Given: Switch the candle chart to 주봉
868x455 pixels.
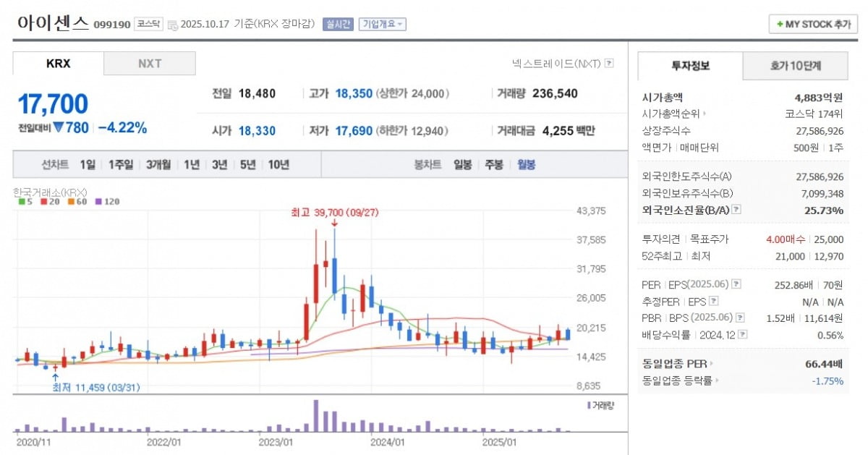Looking at the screenshot, I should 494,165.
